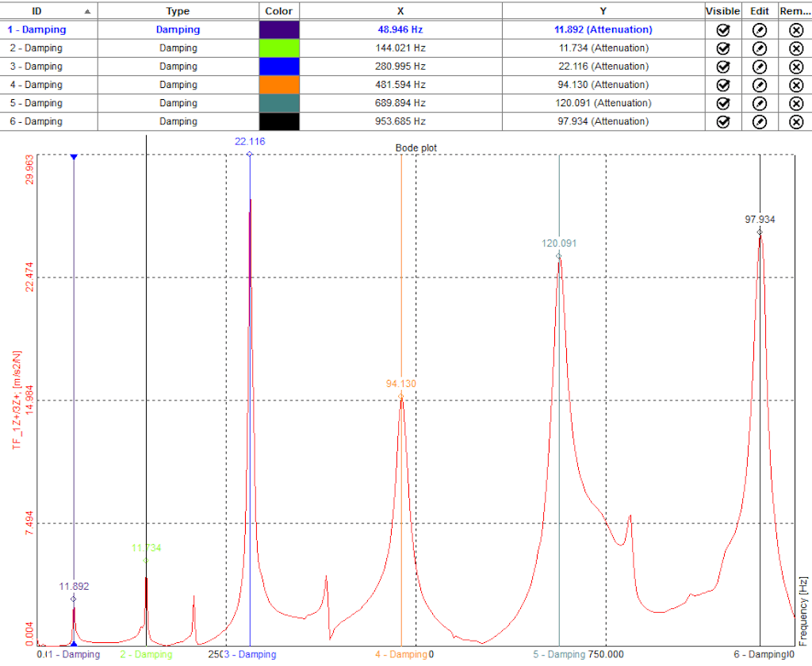Toggle visibility of 6 - Damping marker
812x666 pixels.
point(723,121)
